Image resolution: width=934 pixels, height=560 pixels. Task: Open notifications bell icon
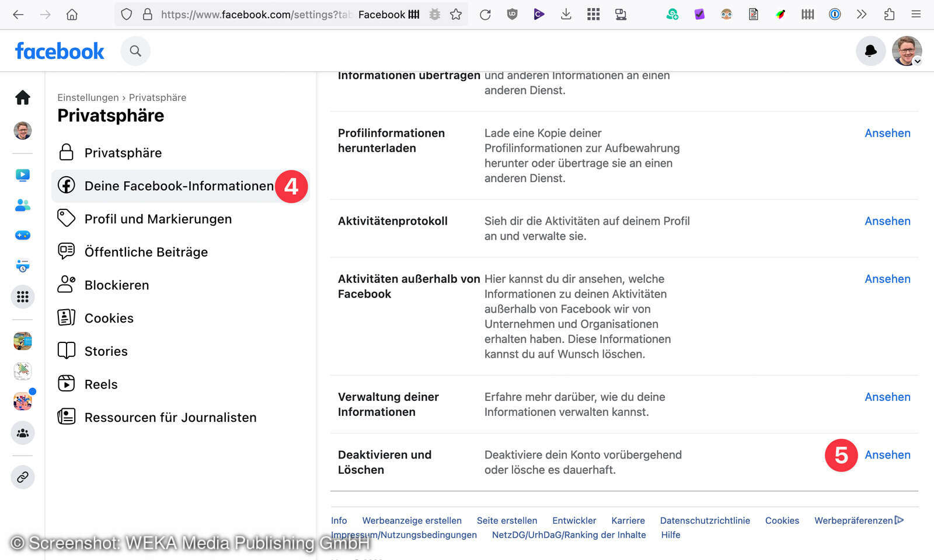(870, 51)
